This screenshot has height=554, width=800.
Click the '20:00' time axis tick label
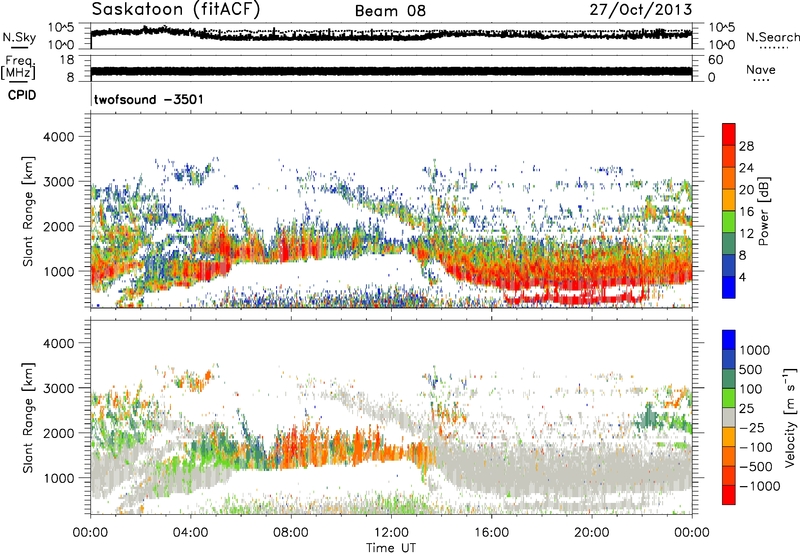point(592,533)
